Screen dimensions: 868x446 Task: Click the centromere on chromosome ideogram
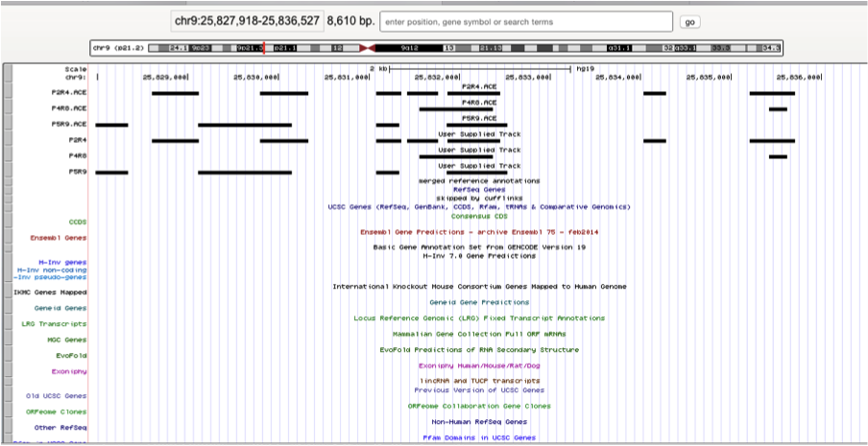coord(368,48)
